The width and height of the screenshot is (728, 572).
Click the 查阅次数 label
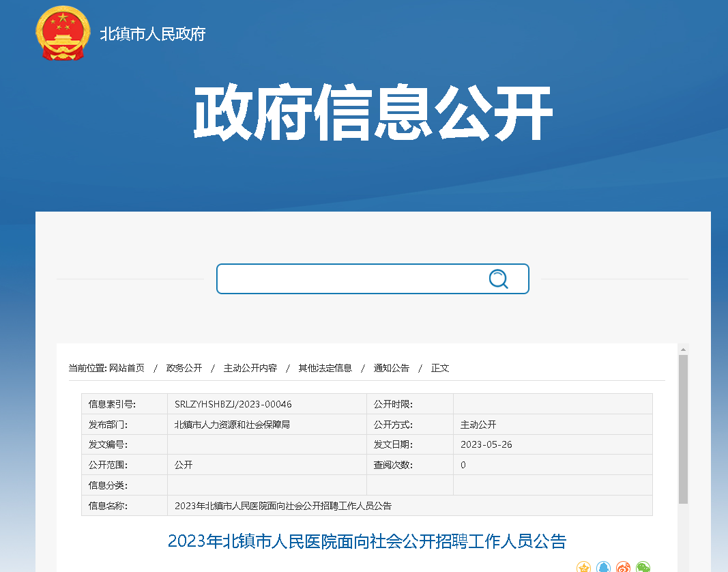[x=393, y=465]
